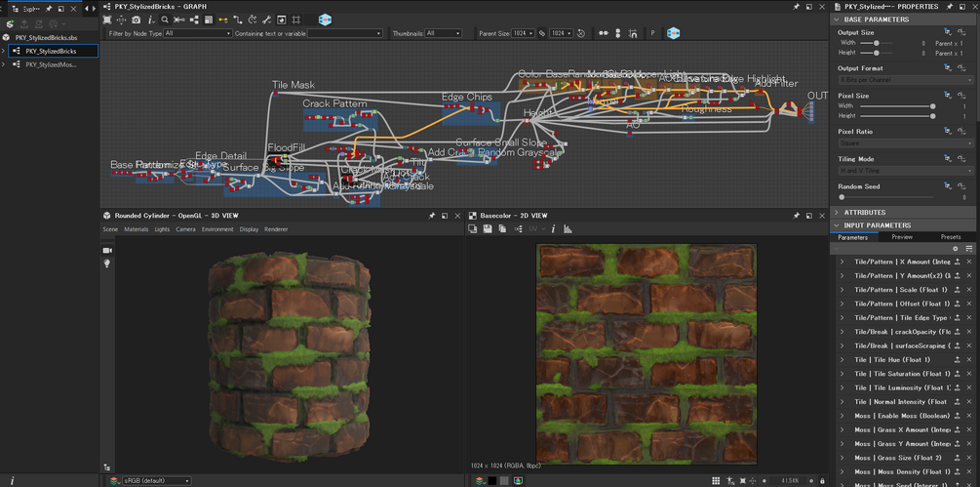Screen dimensions: 980x487
Task: Select PKY_StylizedBricks graph in Explorer
Action: (x=51, y=51)
